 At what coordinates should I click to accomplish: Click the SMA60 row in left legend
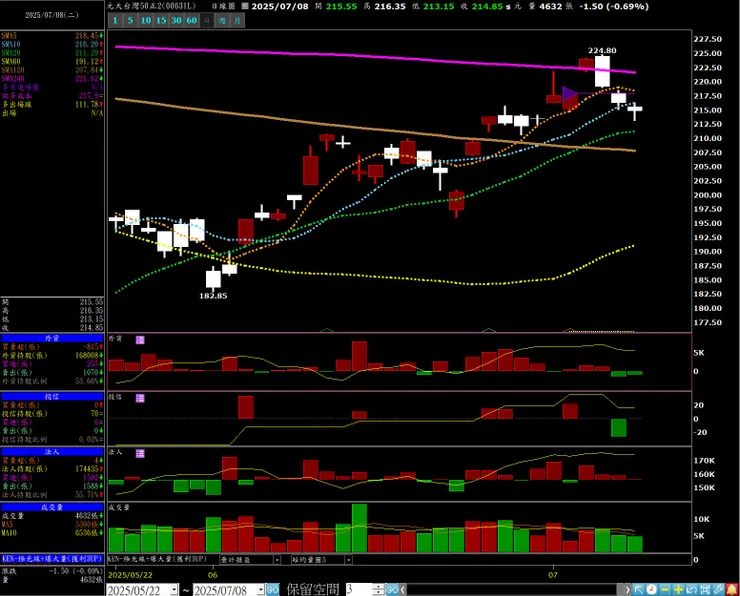click(52, 61)
